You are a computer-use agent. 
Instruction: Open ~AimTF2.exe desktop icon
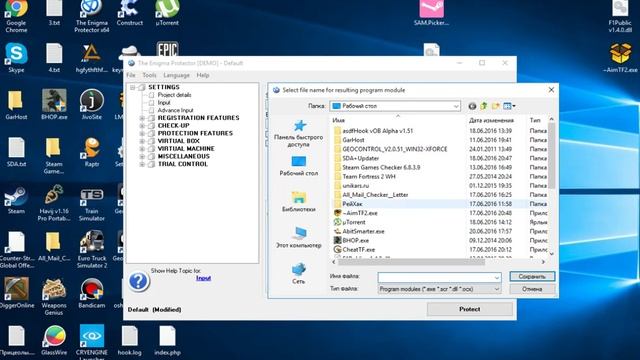tap(620, 58)
